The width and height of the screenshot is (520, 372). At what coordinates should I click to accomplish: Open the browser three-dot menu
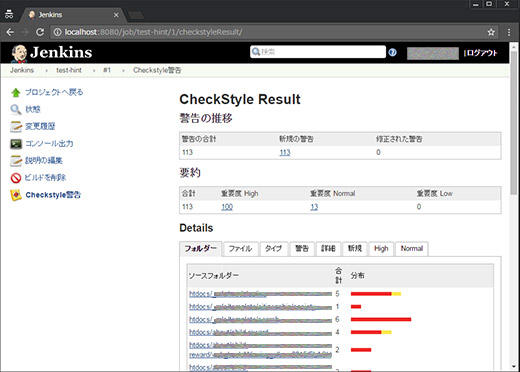509,32
